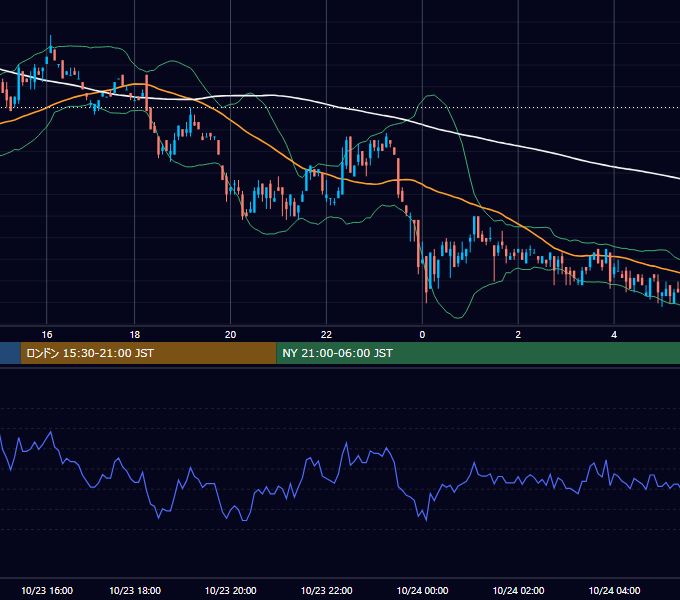Click the ロンドン 15:30-21:00 JST session bar
Image resolution: width=680 pixels, height=600 pixels.
point(148,353)
